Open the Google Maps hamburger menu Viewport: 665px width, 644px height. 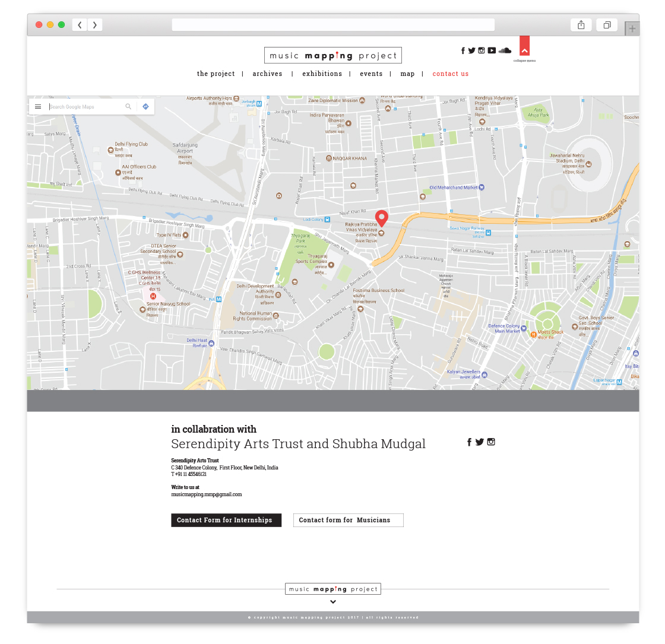click(x=38, y=107)
